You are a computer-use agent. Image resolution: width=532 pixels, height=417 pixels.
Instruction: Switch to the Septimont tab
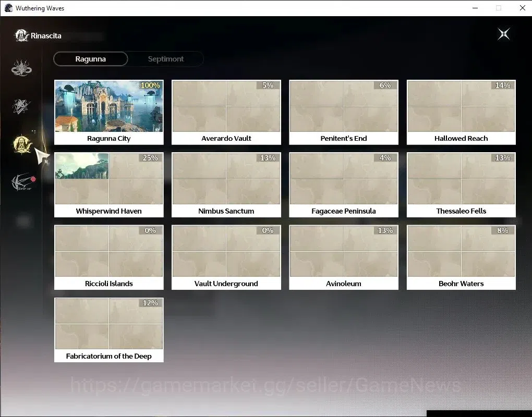(x=165, y=59)
